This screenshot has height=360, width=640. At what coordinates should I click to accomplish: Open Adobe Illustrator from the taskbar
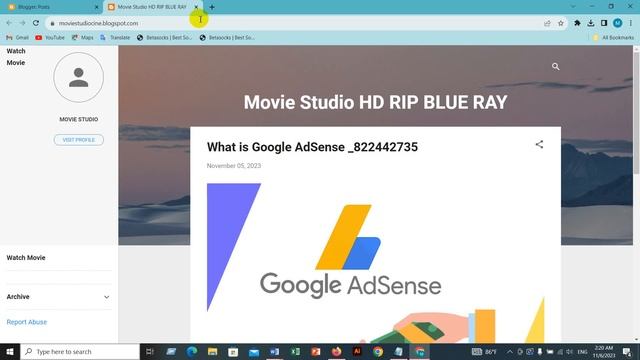[x=357, y=351]
